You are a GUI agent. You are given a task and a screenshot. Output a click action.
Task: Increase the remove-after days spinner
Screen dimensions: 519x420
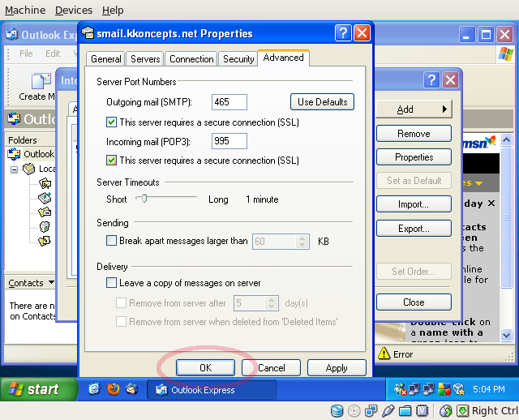pyautogui.click(x=272, y=300)
